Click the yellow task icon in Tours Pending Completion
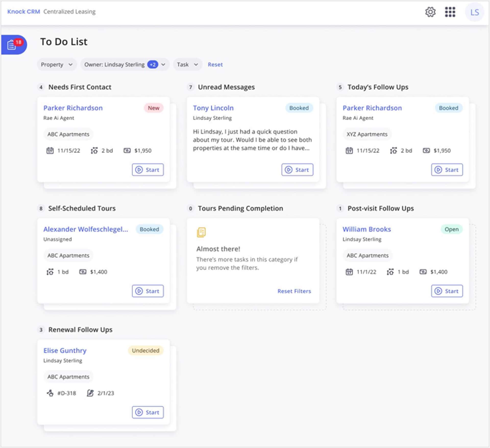The image size is (490, 448). pos(201,232)
